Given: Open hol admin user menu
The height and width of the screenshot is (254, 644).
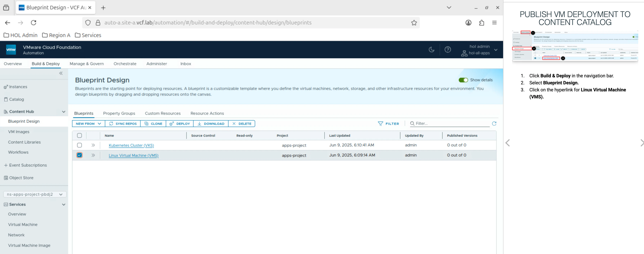Looking at the screenshot, I should [x=479, y=50].
